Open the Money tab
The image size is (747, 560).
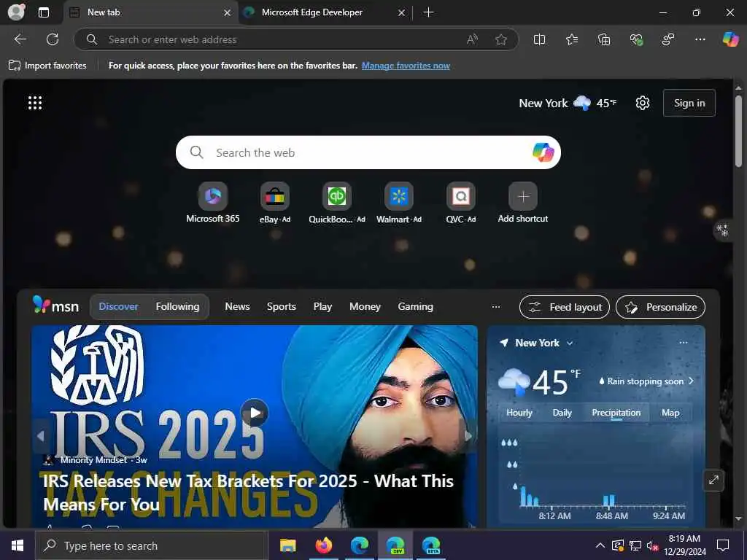(x=365, y=307)
